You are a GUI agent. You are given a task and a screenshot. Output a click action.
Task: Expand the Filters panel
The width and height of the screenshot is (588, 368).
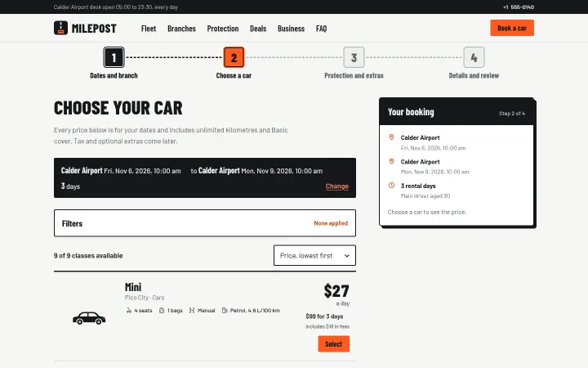(x=205, y=223)
